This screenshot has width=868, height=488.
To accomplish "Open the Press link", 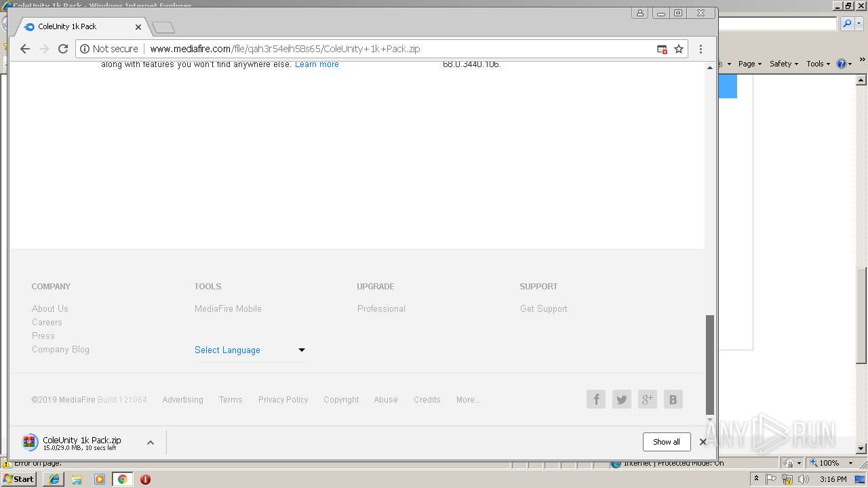I will [x=43, y=335].
